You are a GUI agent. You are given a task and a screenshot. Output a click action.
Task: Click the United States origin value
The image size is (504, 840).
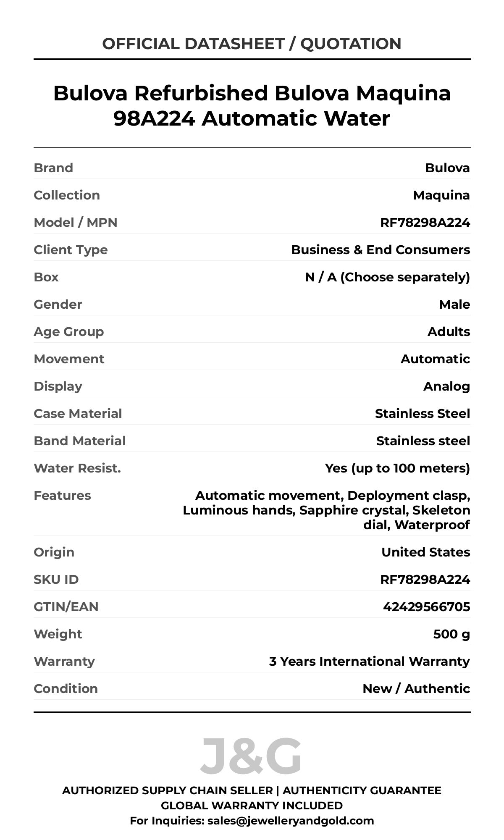point(425,552)
